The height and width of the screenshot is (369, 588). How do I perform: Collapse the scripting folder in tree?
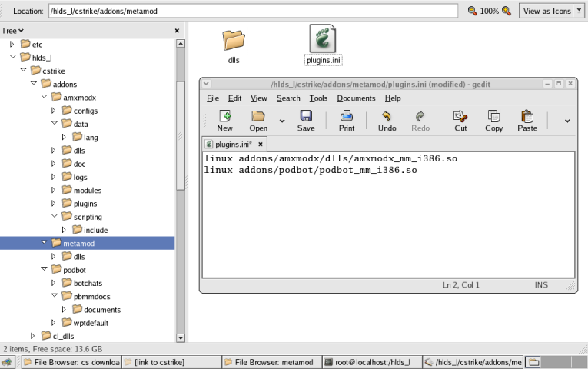(x=55, y=215)
